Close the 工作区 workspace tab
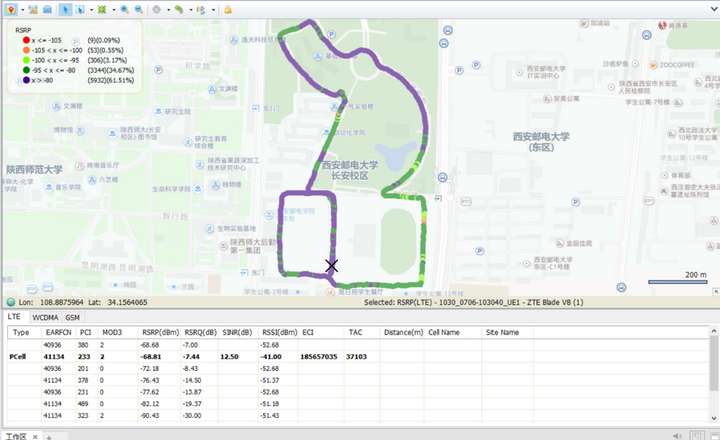The image size is (720, 440). coord(35,436)
